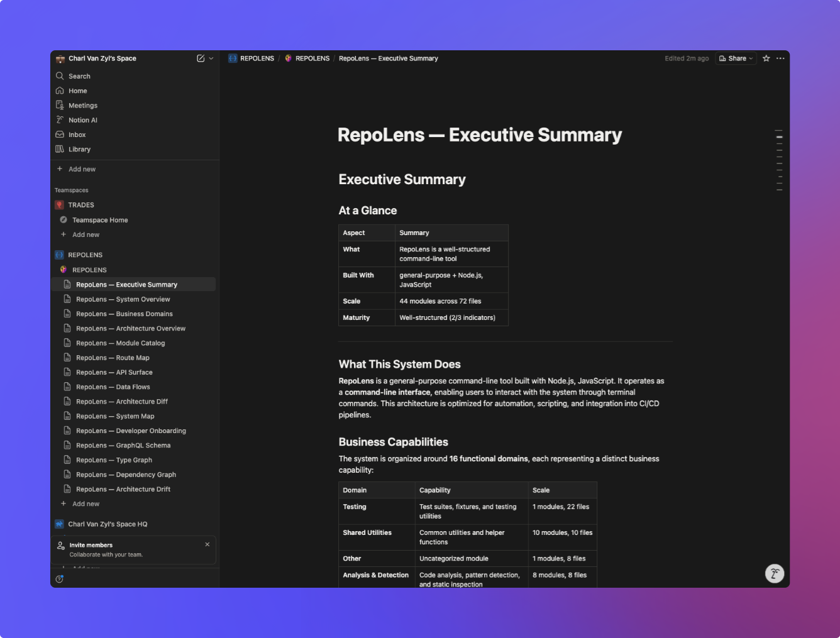
Task: Open the REPOLENS parent page in sidebar
Action: (x=135, y=270)
